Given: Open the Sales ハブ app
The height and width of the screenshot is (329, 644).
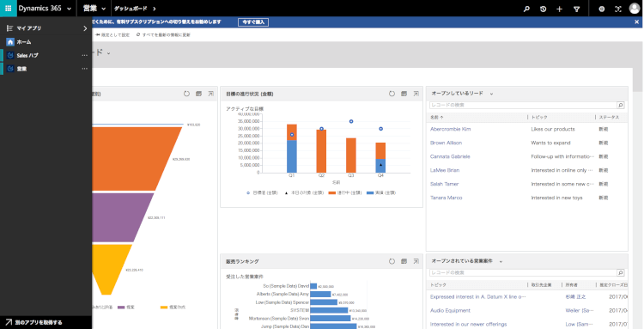Looking at the screenshot, I should pos(27,56).
